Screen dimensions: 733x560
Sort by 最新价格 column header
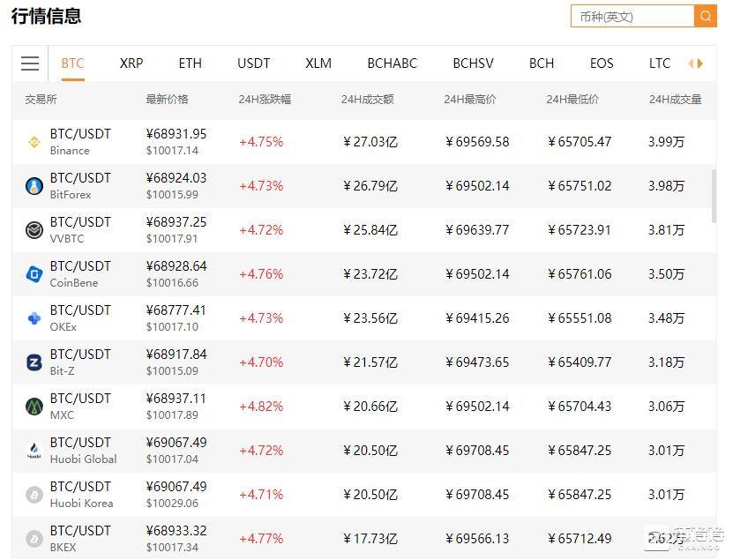pyautogui.click(x=167, y=100)
